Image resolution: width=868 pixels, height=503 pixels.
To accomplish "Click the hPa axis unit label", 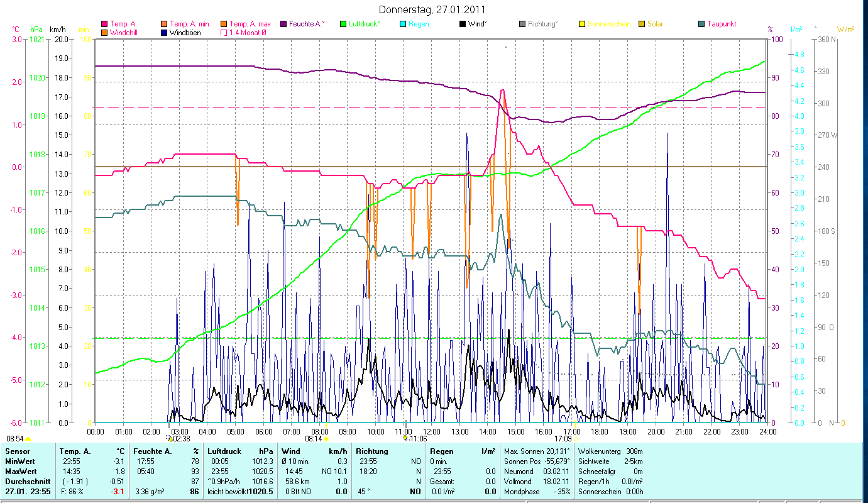I will (x=37, y=29).
